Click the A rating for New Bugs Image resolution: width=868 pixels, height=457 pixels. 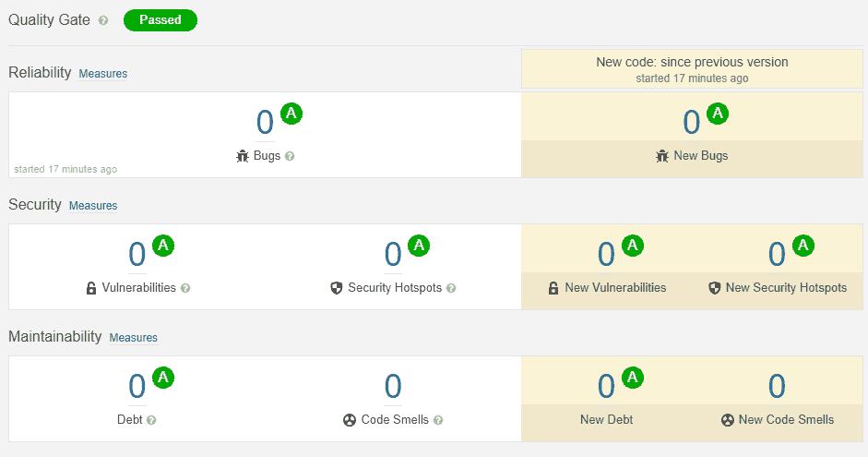pyautogui.click(x=718, y=114)
